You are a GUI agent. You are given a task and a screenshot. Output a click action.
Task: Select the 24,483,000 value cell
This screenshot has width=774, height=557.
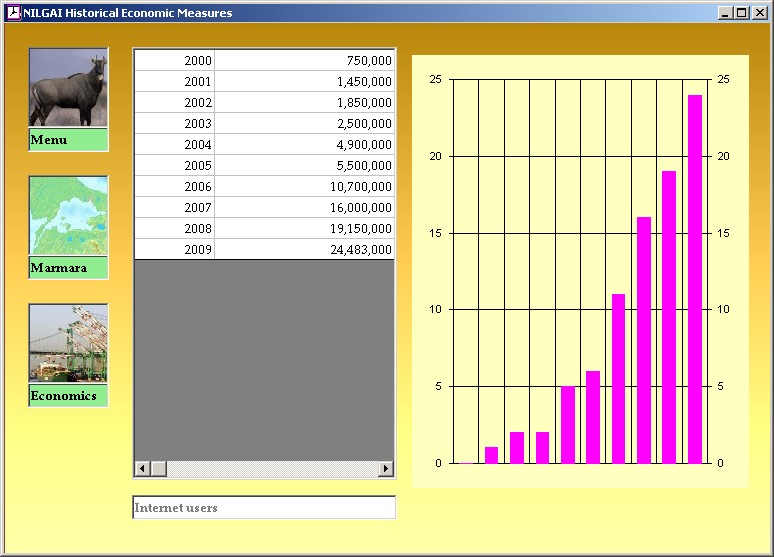pyautogui.click(x=305, y=250)
